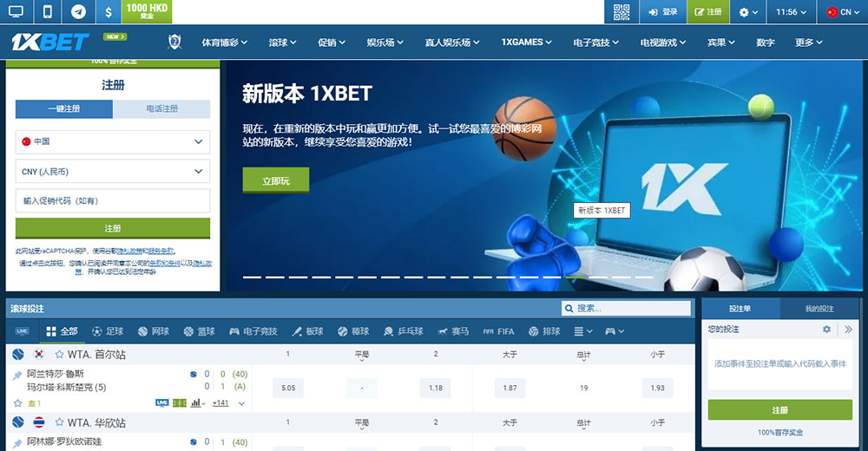Expand the 体育博彩 menu
This screenshot has width=868, height=451.
224,42
